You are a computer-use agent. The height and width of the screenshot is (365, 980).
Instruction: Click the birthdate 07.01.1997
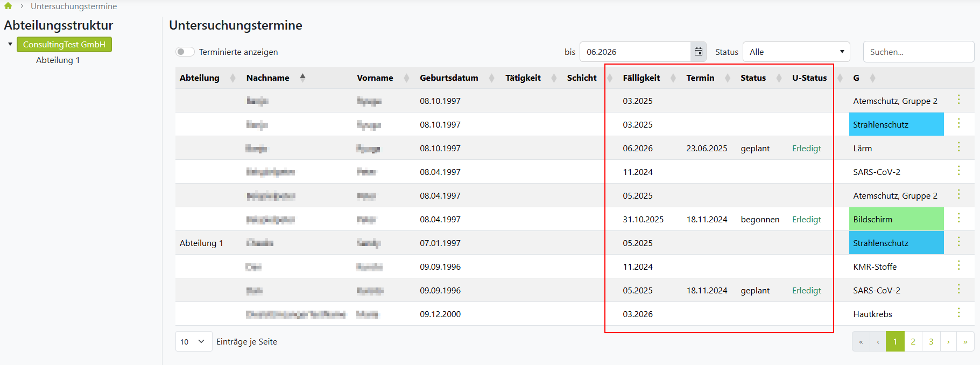[x=440, y=243]
